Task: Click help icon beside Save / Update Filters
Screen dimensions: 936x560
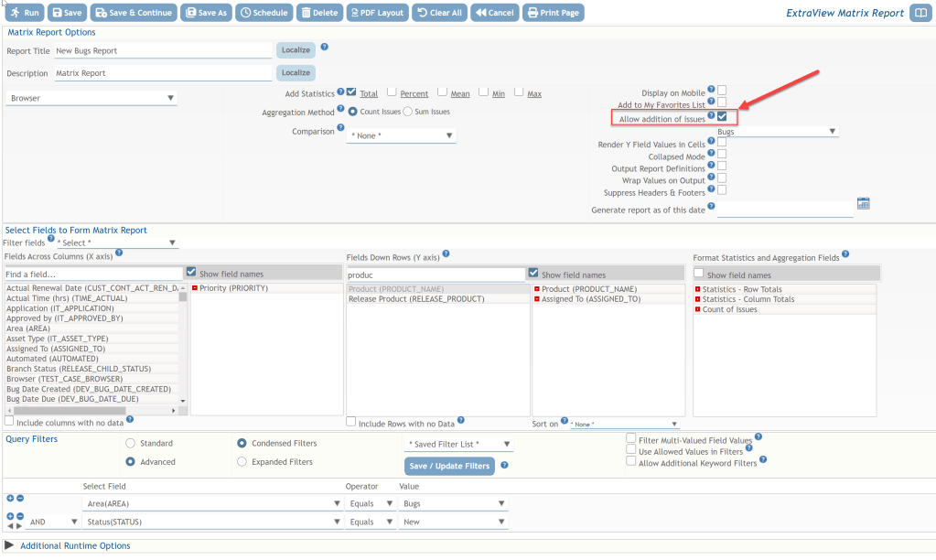Action: pyautogui.click(x=505, y=466)
